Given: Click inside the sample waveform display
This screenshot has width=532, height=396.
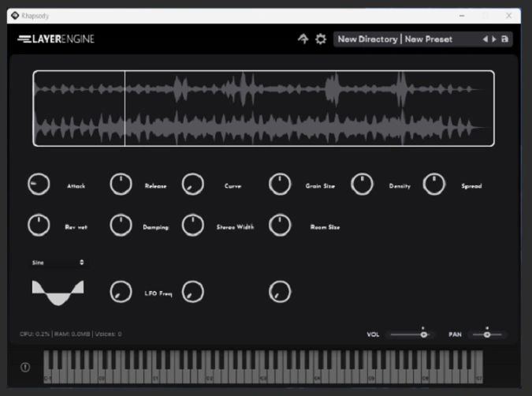Looking at the screenshot, I should coord(263,108).
